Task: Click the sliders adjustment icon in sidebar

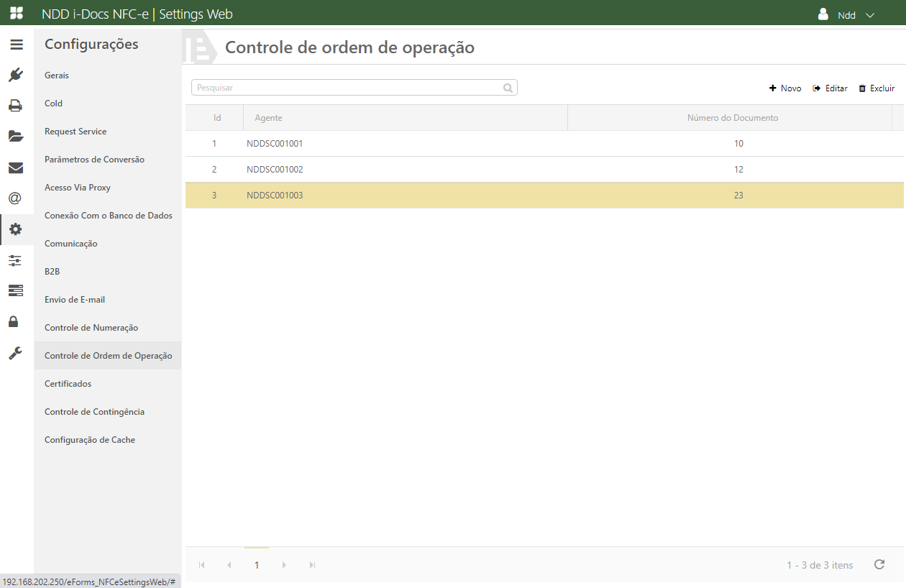Action: (16, 260)
